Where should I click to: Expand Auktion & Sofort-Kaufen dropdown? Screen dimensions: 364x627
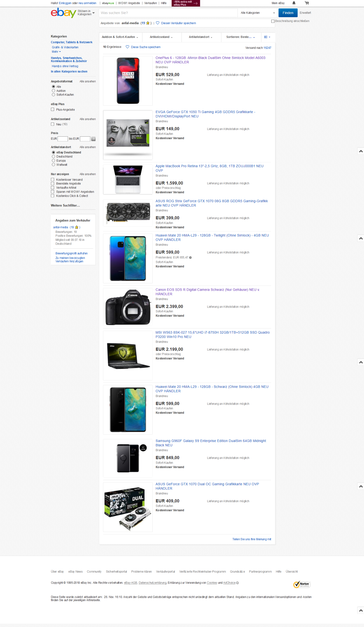click(120, 37)
